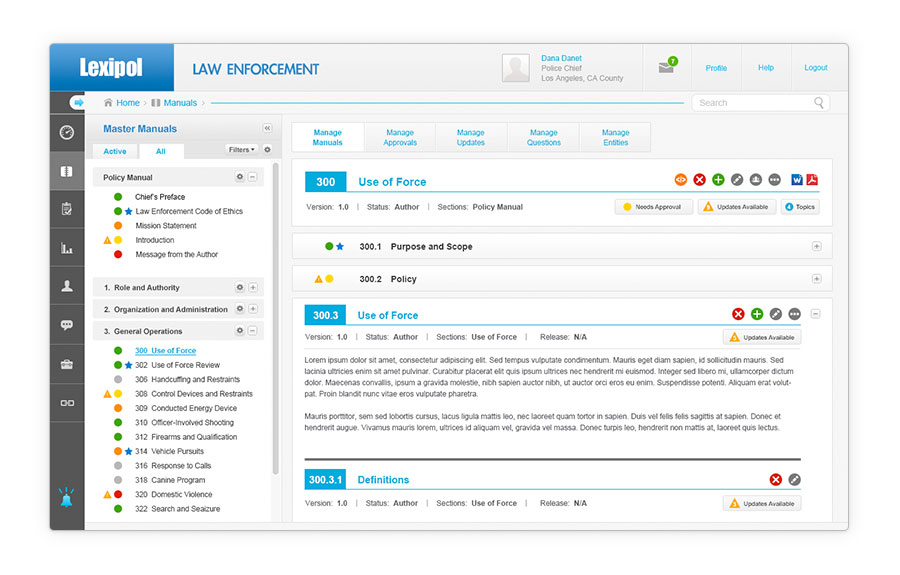
Task: Open the dashboard gauge icon in sidebar
Action: click(67, 133)
